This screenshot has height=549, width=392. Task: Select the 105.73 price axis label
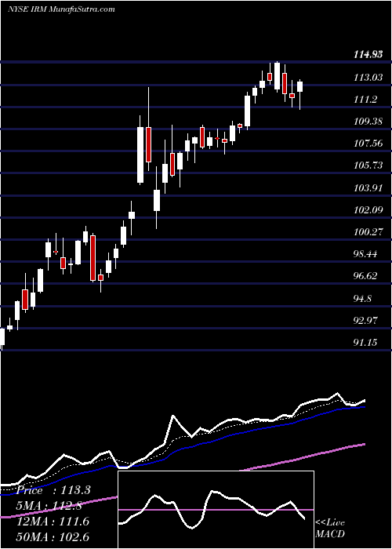tap(368, 165)
